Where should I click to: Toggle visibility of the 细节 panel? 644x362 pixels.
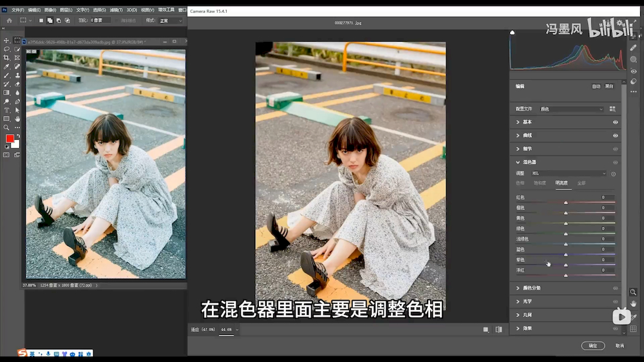[x=615, y=149]
